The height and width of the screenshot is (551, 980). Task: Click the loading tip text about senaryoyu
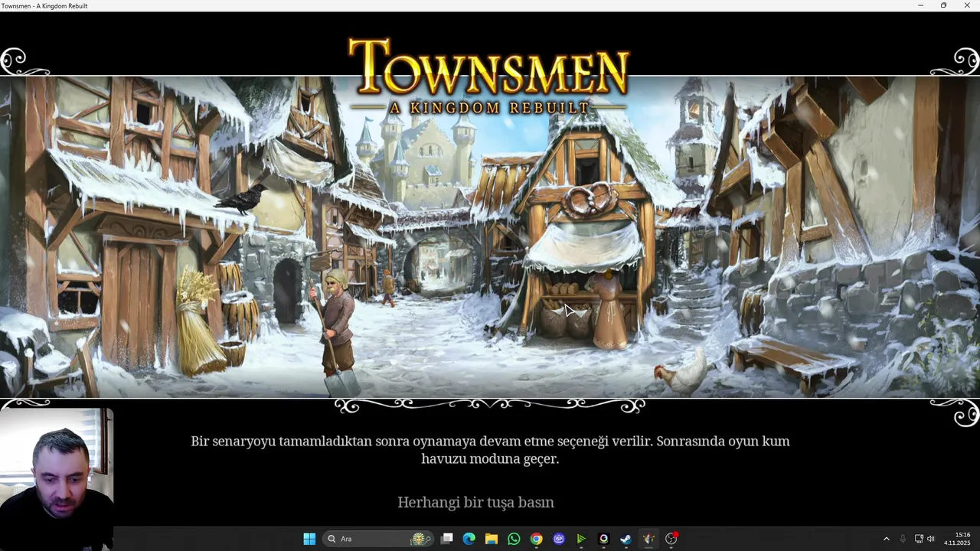coord(490,450)
